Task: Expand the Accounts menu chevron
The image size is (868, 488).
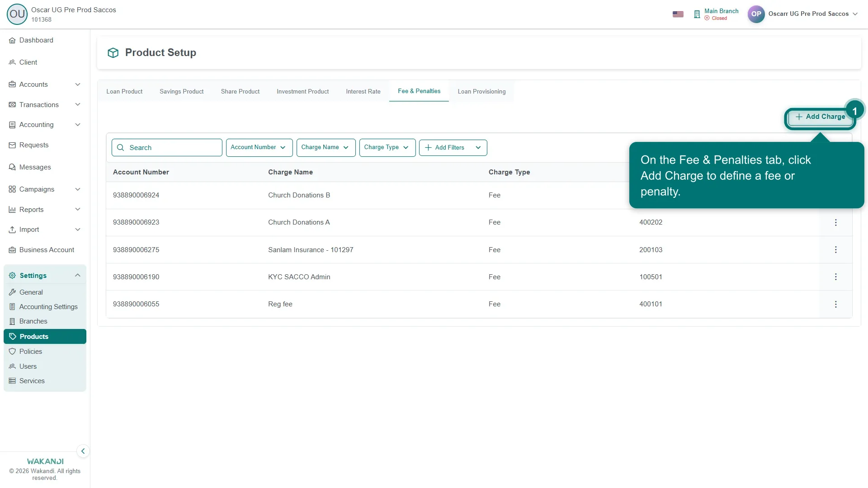Action: pos(78,84)
